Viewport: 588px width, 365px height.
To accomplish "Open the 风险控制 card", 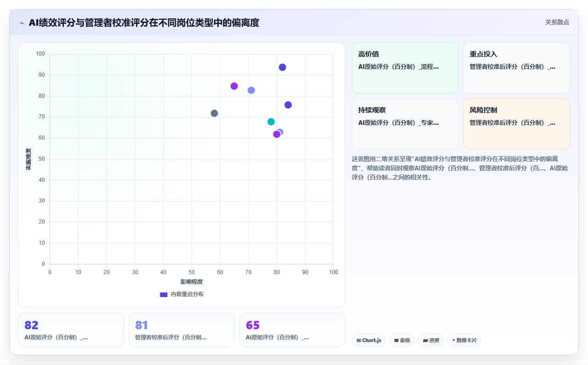I will (516, 124).
